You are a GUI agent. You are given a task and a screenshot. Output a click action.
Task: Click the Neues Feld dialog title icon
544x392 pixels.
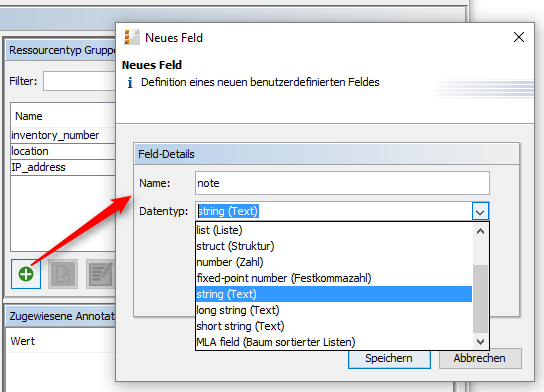[x=131, y=37]
